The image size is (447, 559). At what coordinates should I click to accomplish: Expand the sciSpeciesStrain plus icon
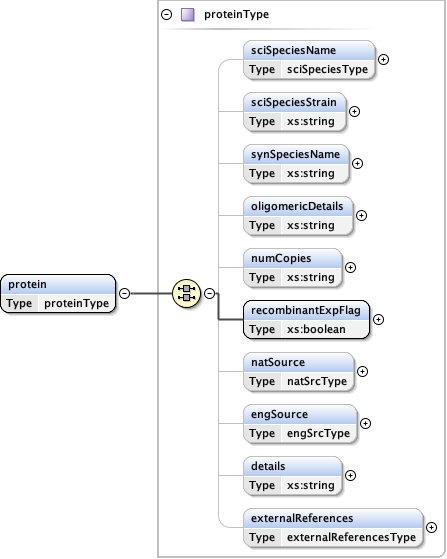pyautogui.click(x=354, y=112)
